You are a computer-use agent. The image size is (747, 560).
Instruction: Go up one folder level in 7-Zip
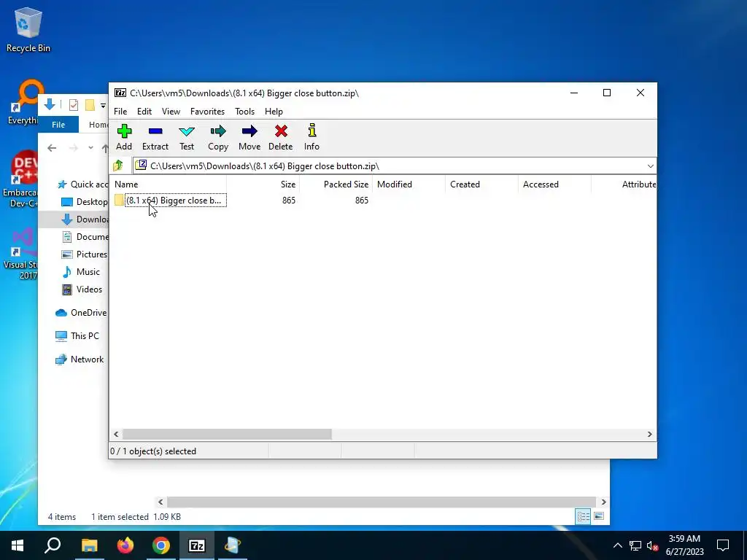pyautogui.click(x=118, y=166)
